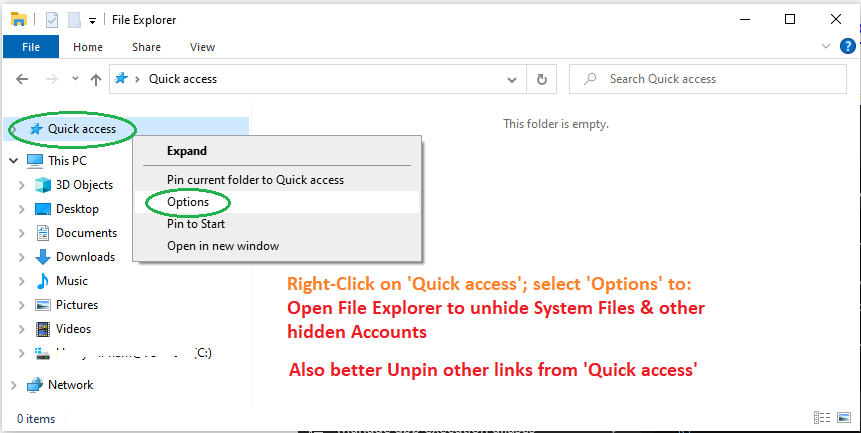Switch to the details view icon
This screenshot has height=433, width=861.
coord(821,418)
